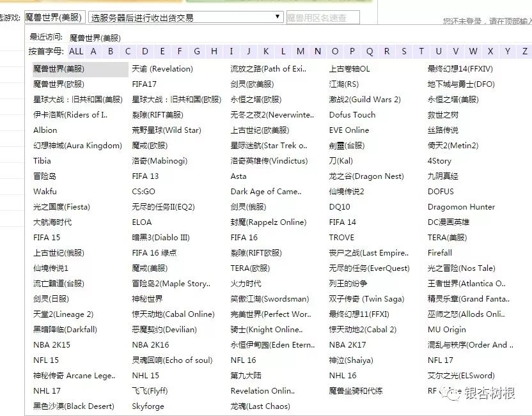Viewport: 532px width, 416px height.
Task: Select 天谕 (Revelation) game
Action: coord(162,69)
